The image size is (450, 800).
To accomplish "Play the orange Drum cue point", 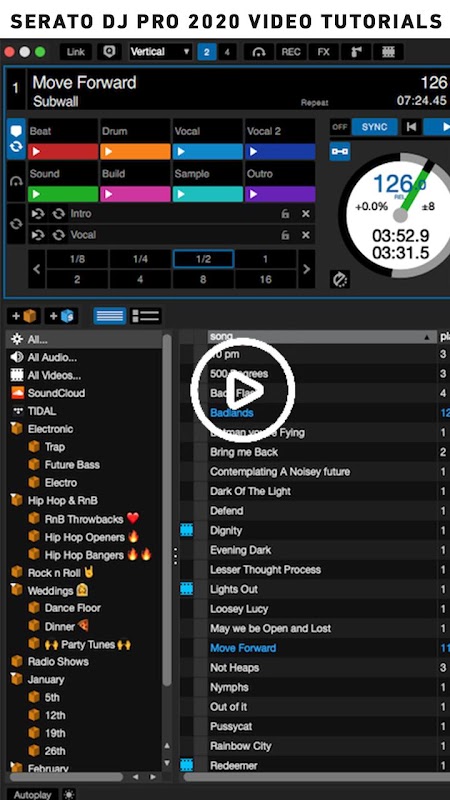I will pyautogui.click(x=136, y=152).
